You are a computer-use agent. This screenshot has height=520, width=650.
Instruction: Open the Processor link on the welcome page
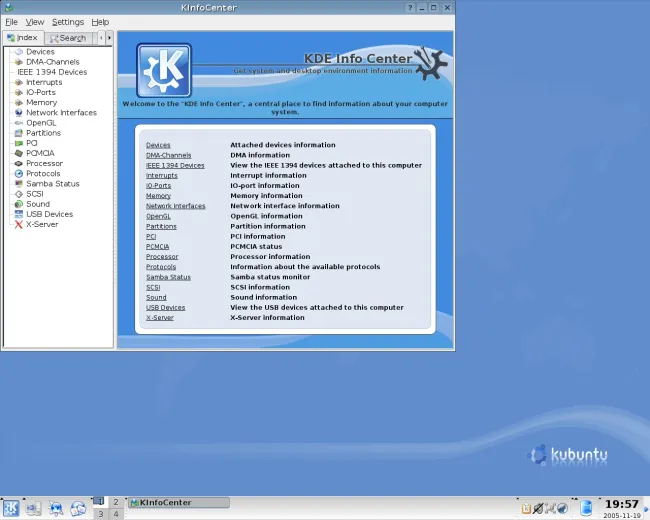(162, 257)
